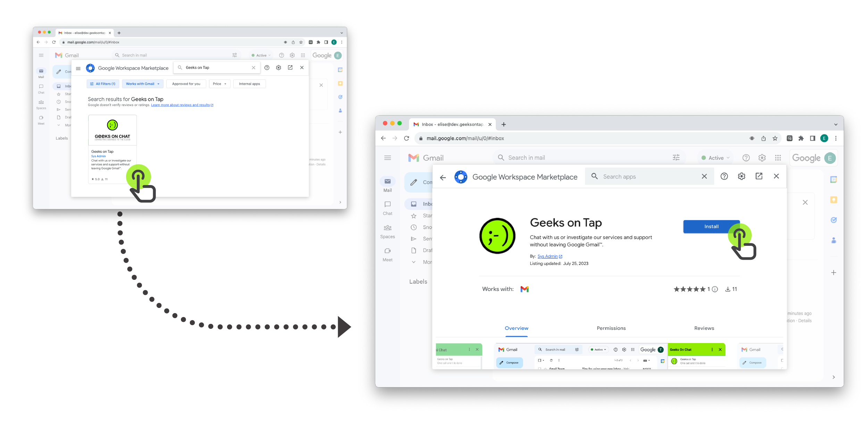Get add-ons plus icon, right window
The width and height of the screenshot is (868, 434).
833,273
